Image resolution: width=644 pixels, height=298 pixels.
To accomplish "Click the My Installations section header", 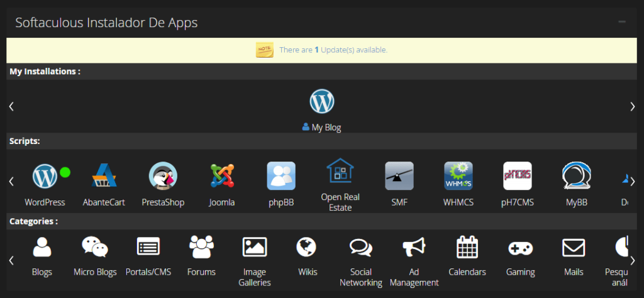I will pyautogui.click(x=45, y=72).
